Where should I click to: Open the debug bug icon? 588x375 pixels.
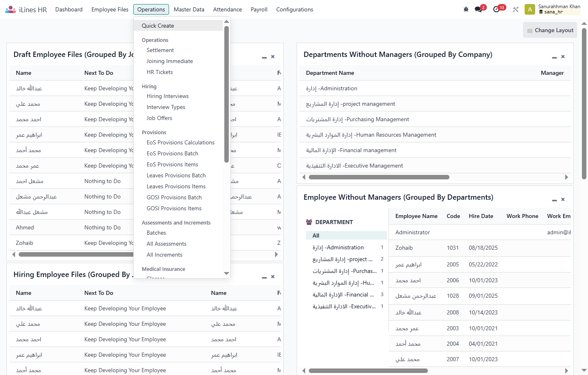(x=466, y=9)
